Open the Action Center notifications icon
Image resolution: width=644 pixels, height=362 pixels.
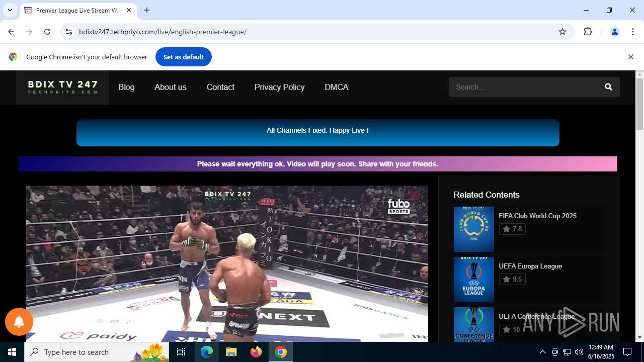point(627,352)
